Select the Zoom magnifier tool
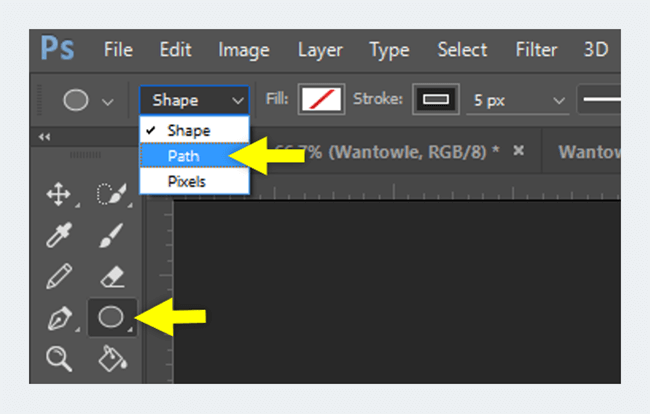The width and height of the screenshot is (650, 414). (x=58, y=358)
